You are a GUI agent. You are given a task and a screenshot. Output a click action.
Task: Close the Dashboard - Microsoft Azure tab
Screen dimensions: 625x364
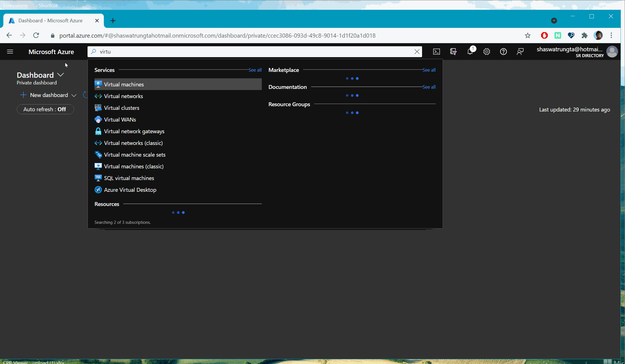(x=97, y=21)
